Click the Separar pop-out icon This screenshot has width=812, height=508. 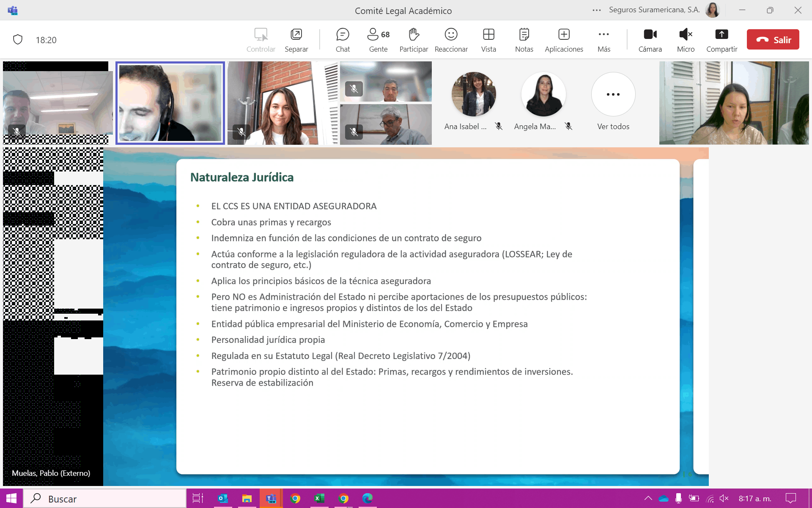point(296,40)
